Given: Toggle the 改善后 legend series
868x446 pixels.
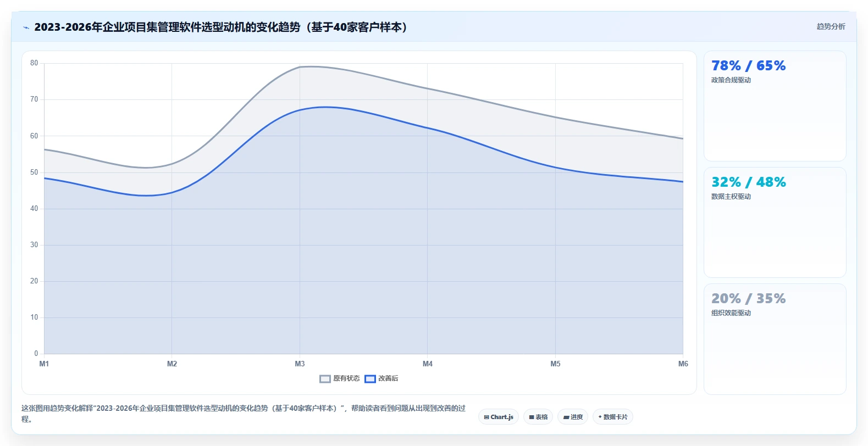Looking at the screenshot, I should (382, 378).
